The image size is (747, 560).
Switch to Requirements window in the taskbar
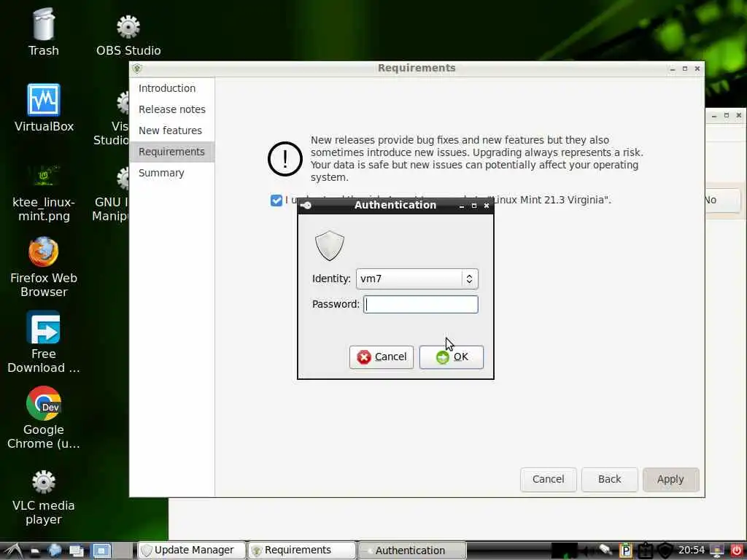click(x=302, y=551)
